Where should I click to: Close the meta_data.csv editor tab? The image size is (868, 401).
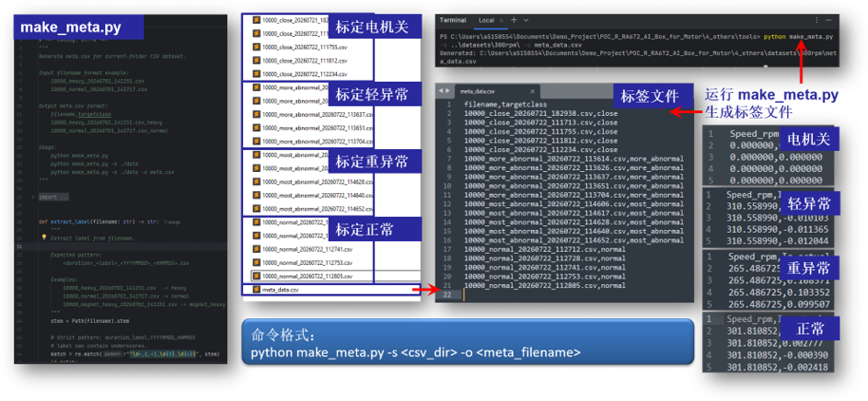pos(533,91)
